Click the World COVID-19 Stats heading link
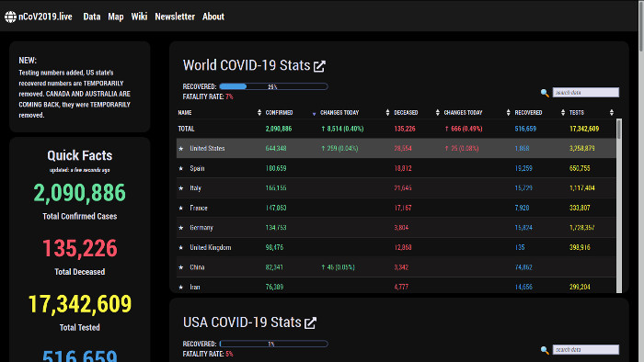This screenshot has height=362, width=644. (x=247, y=65)
